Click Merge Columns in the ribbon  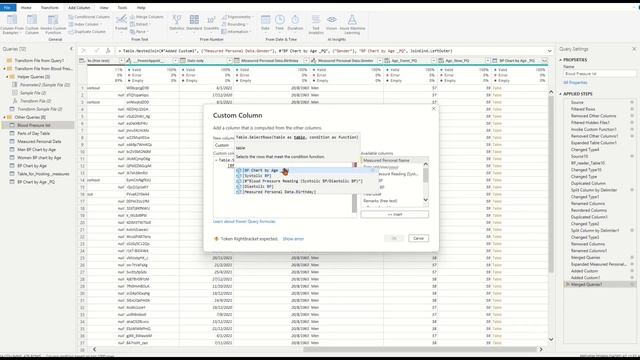pos(147,17)
